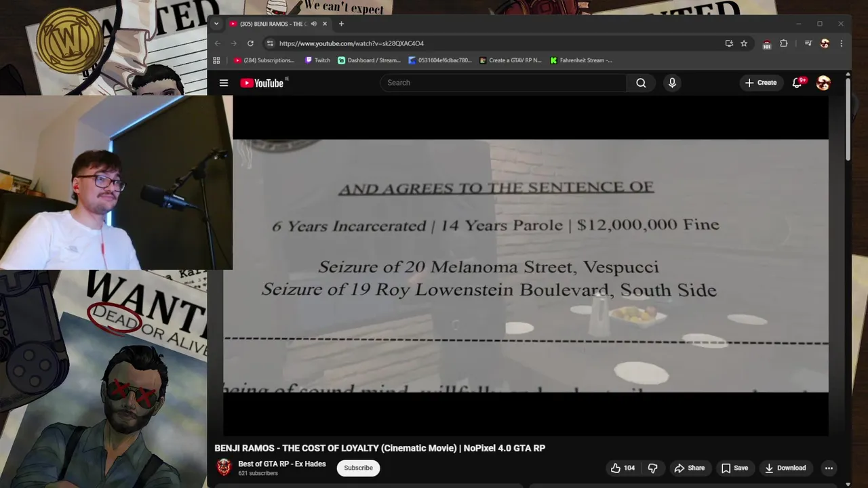Viewport: 868px width, 488px height.
Task: Click the YouTube search magnifier button
Action: [x=641, y=83]
